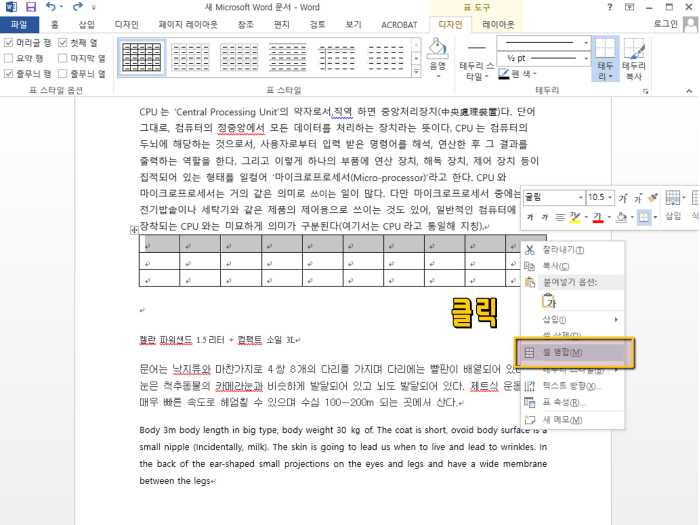This screenshot has height=525, width=700.
Task: Click the first cell of the table
Action: [x=159, y=245]
